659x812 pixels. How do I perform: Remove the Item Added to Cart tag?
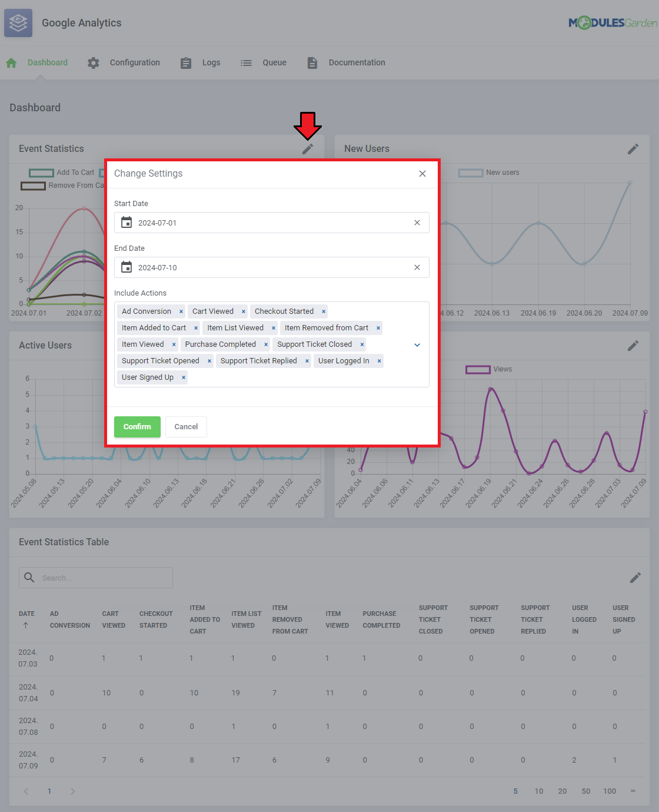[196, 328]
